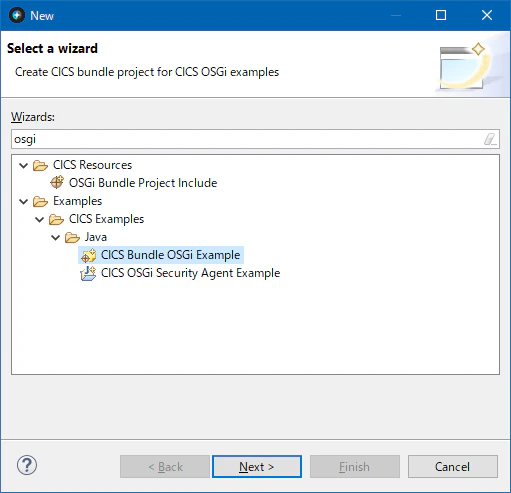Click the CICS OSGi Security Agent Example icon
This screenshot has width=511, height=493.
(x=88, y=273)
